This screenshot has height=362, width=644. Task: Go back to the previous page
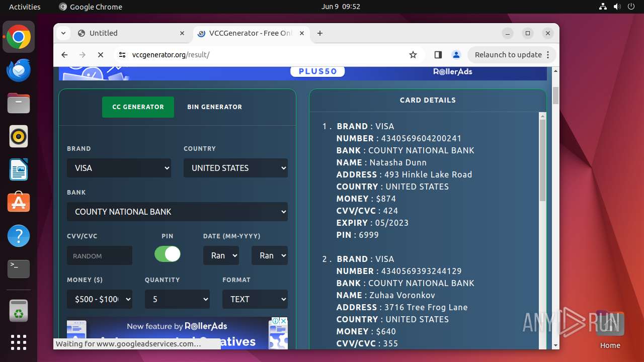pos(64,55)
